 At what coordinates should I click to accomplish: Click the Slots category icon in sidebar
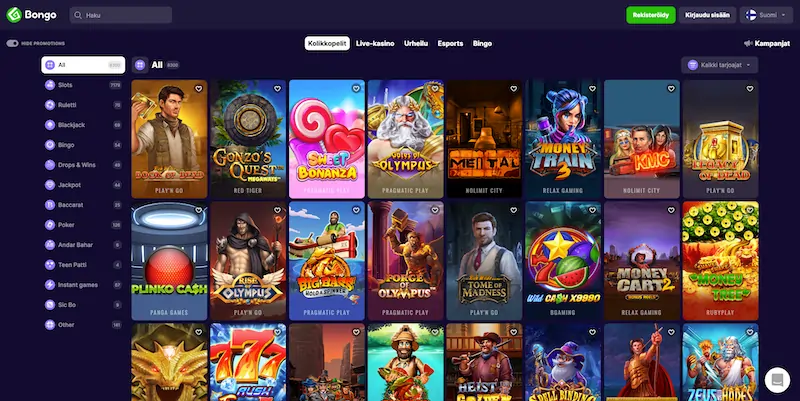pyautogui.click(x=50, y=85)
